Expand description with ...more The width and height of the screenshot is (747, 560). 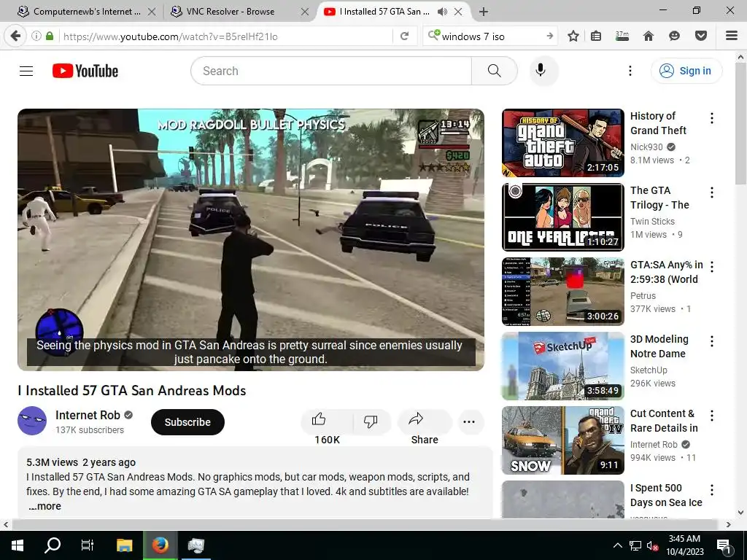(44, 506)
